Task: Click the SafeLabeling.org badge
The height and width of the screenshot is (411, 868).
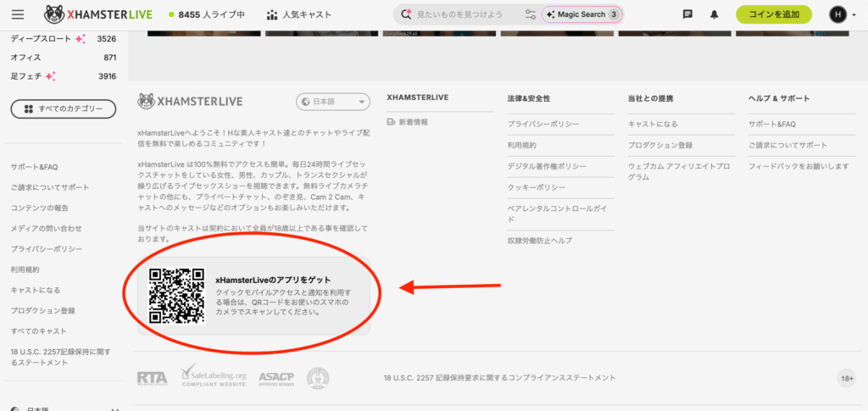Action: pos(213,375)
